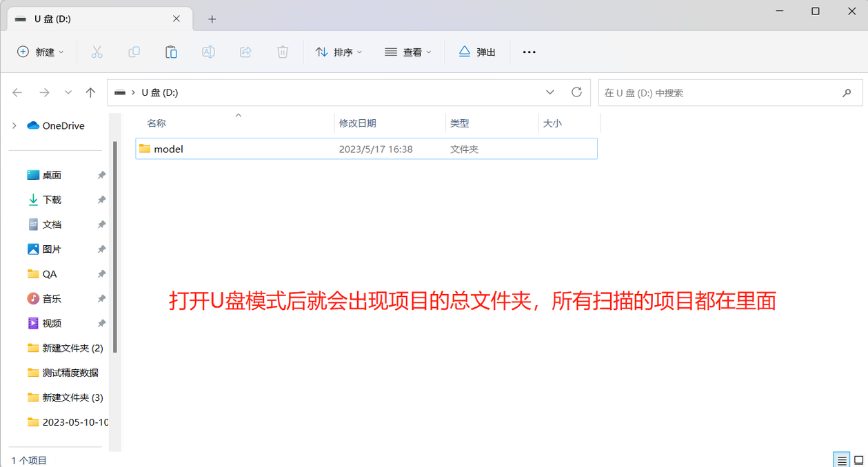Image resolution: width=868 pixels, height=467 pixels.
Task: Sort by 类型 column header
Action: coord(459,123)
